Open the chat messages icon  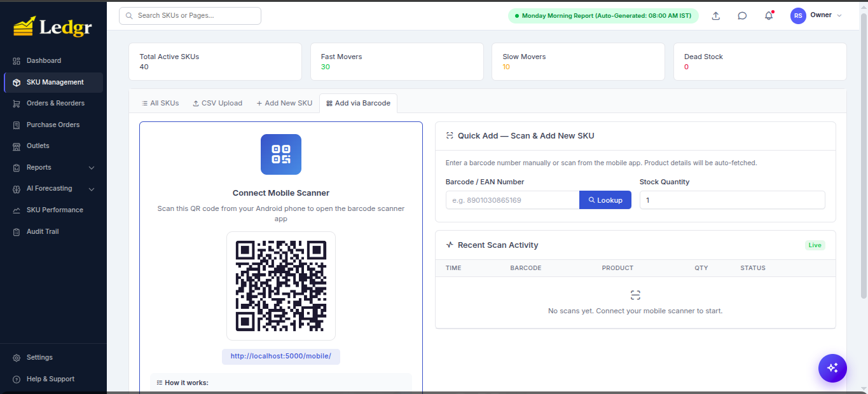(742, 16)
